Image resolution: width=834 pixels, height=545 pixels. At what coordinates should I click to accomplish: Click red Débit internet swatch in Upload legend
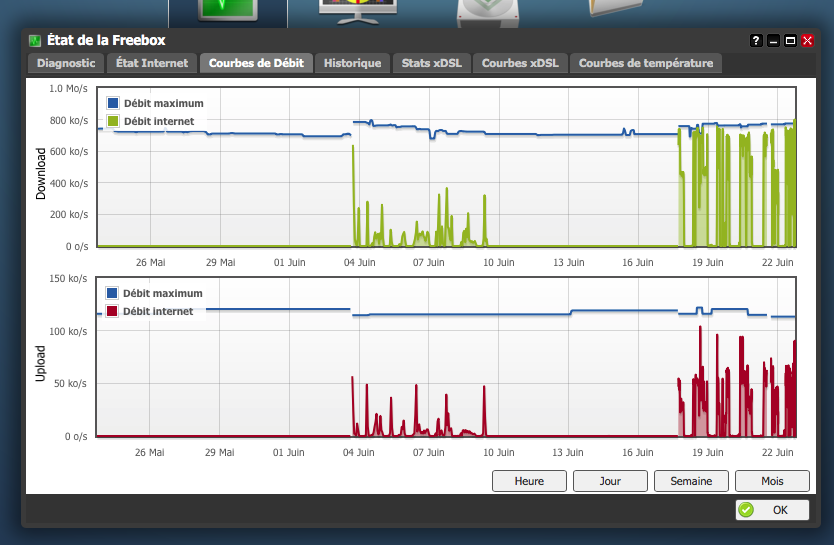click(112, 311)
